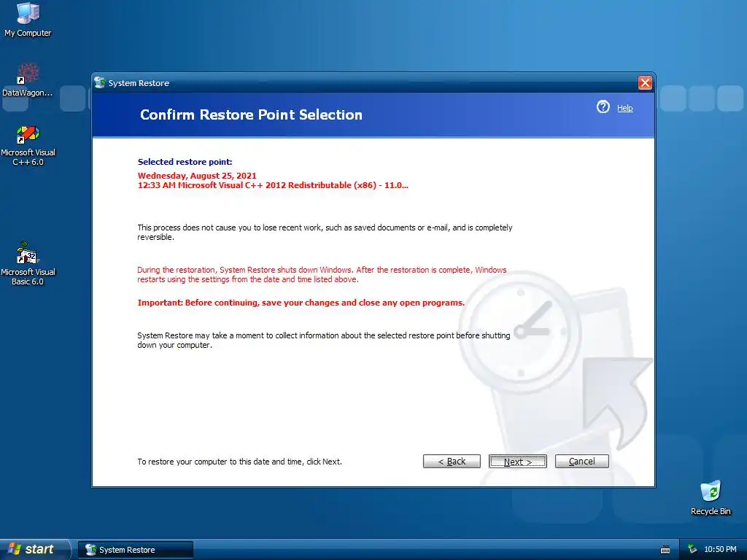Select the DataWagon desktop shortcut

click(x=28, y=80)
